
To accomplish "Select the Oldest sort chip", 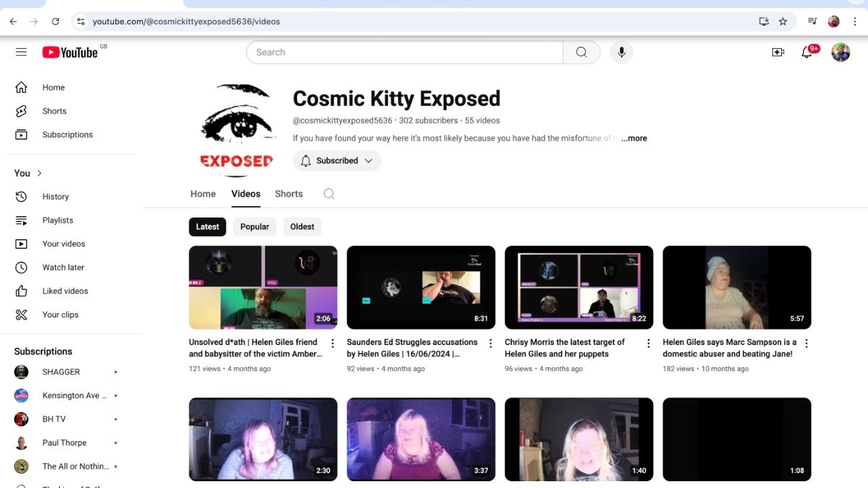I will pyautogui.click(x=302, y=227).
